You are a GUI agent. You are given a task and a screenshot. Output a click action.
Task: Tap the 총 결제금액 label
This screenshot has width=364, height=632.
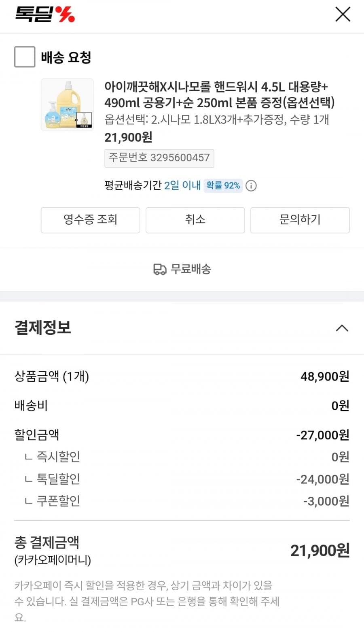pos(47,543)
